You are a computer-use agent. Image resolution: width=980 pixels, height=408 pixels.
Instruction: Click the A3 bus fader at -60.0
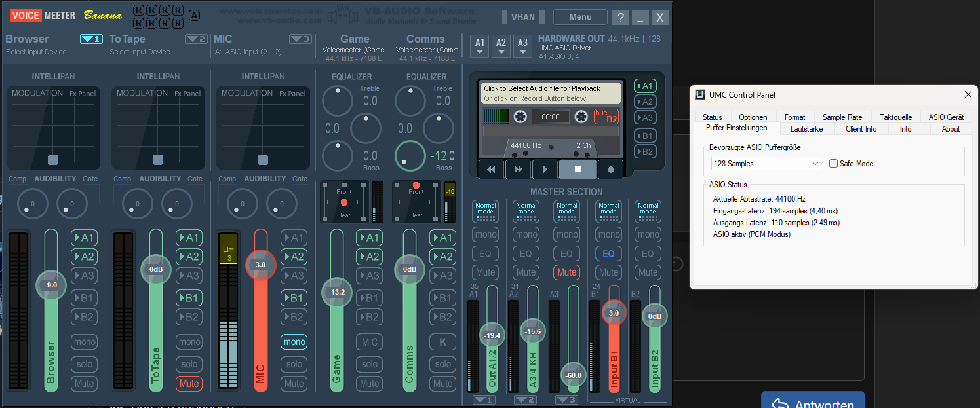click(x=574, y=375)
